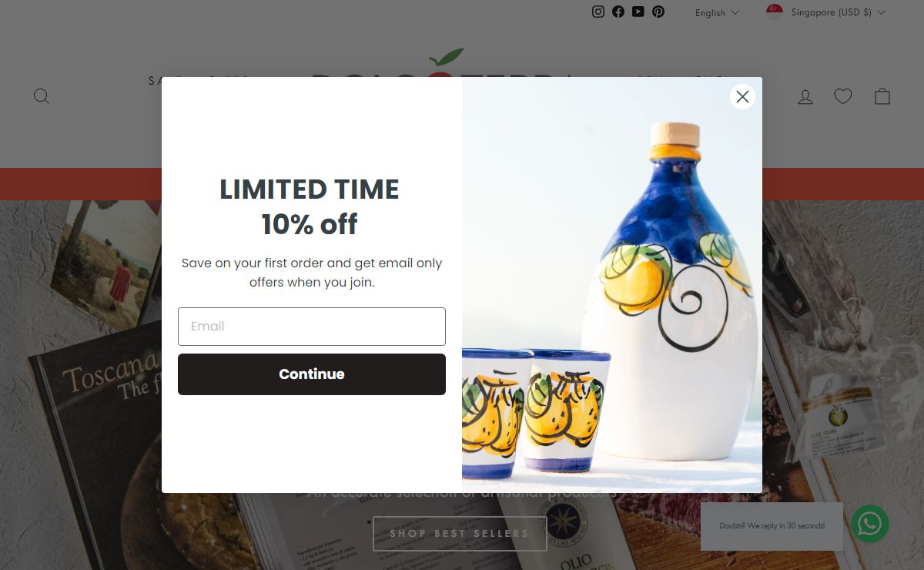Click the orange announcement bar

tap(80, 184)
